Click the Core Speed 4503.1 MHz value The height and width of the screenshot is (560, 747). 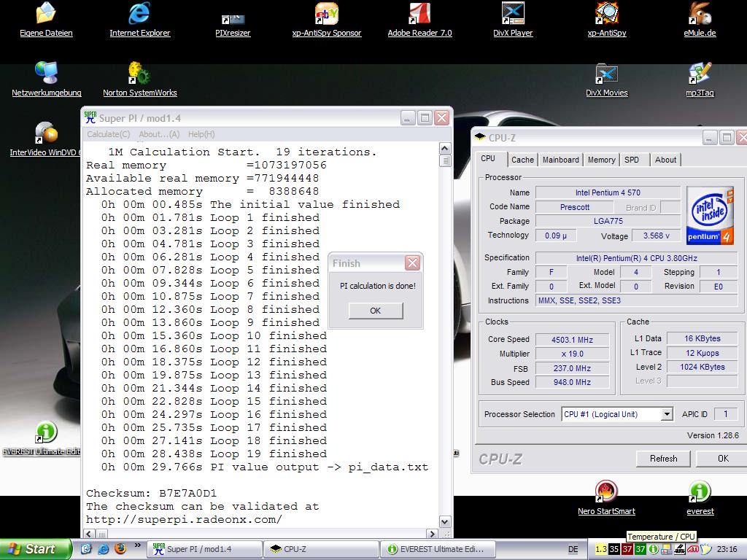tap(572, 340)
